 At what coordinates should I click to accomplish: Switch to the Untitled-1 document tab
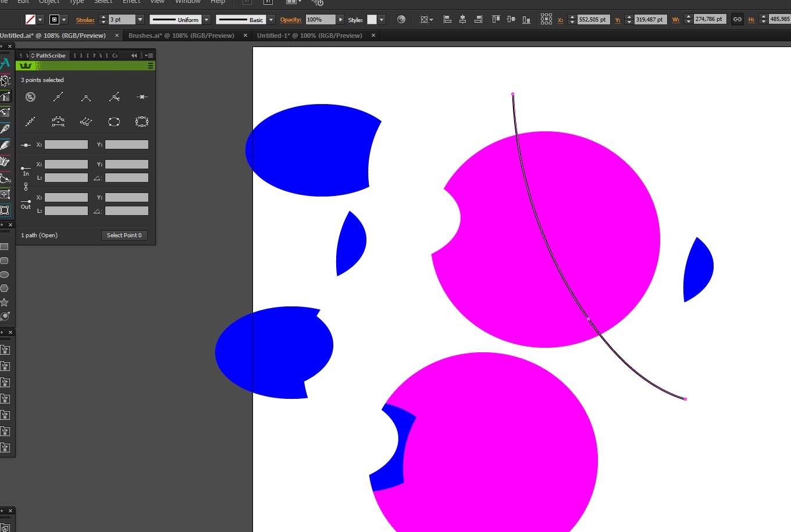(309, 35)
